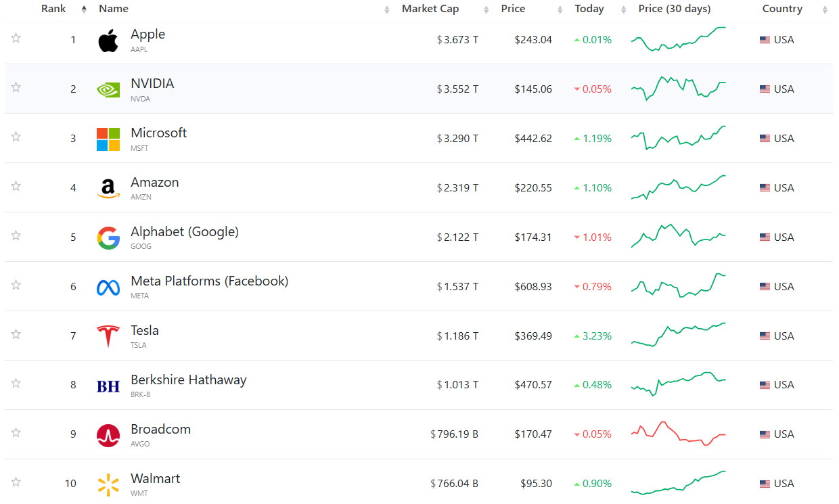Click the Meta infinity logo
Image resolution: width=839 pixels, height=504 pixels.
(108, 287)
